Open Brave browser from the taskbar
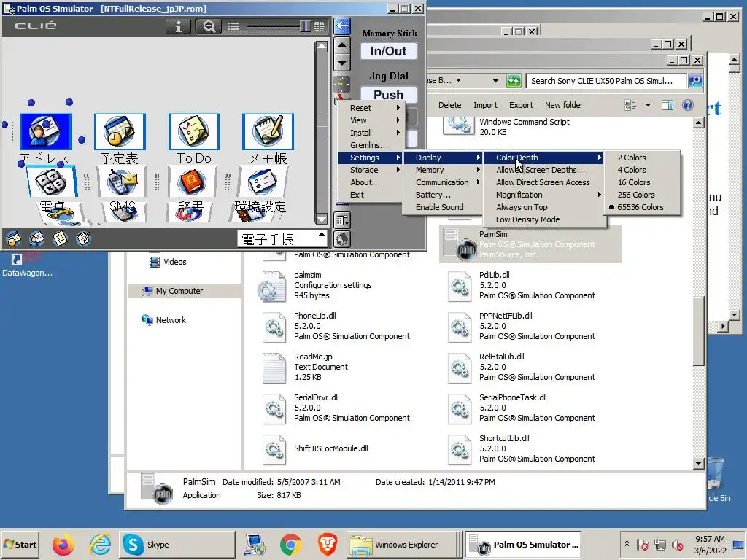 click(328, 545)
